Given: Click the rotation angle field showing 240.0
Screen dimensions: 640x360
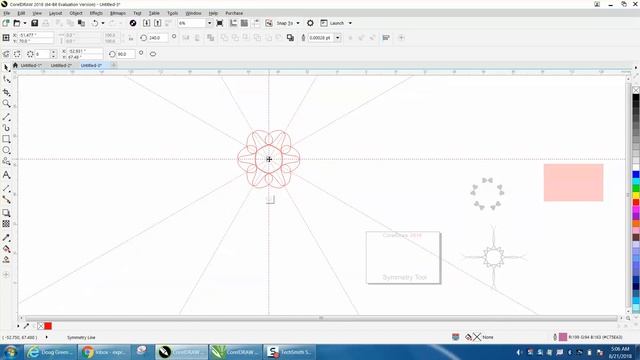Looking at the screenshot, I should tap(158, 38).
